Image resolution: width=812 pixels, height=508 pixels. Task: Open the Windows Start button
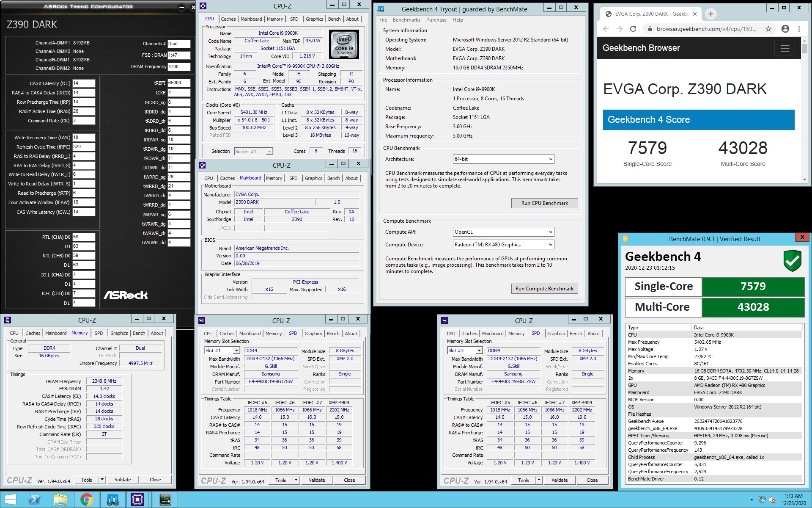(10, 500)
